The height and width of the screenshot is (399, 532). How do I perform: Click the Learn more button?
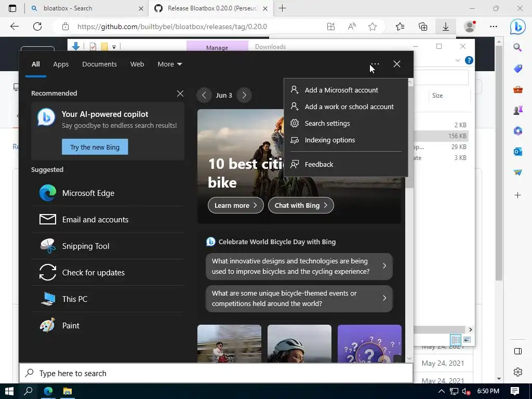(x=235, y=205)
